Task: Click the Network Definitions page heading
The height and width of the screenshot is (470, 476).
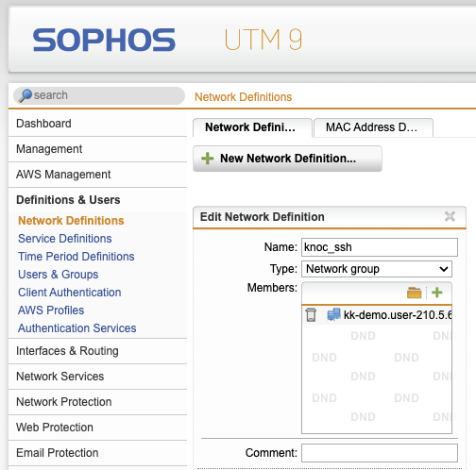Action: (x=243, y=97)
